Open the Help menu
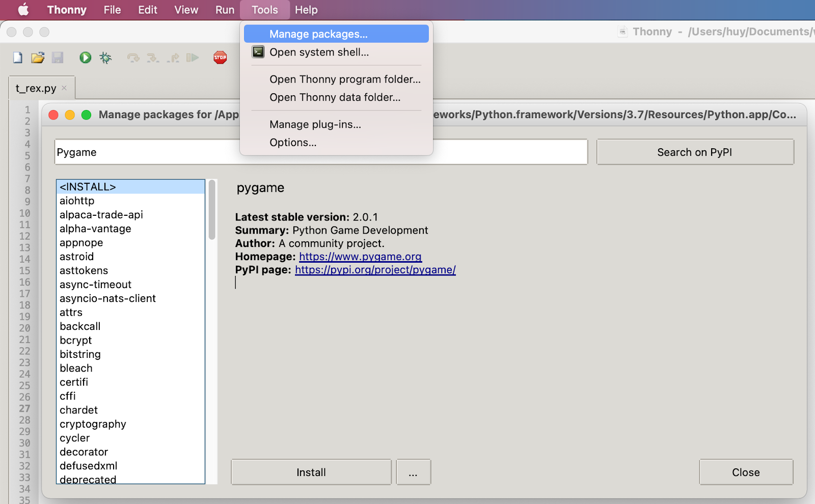 pyautogui.click(x=306, y=10)
